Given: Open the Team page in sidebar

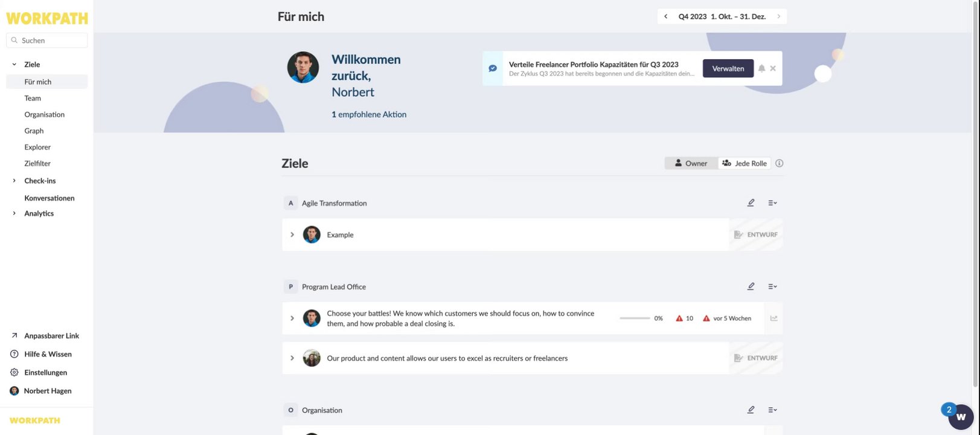Looking at the screenshot, I should (x=33, y=98).
